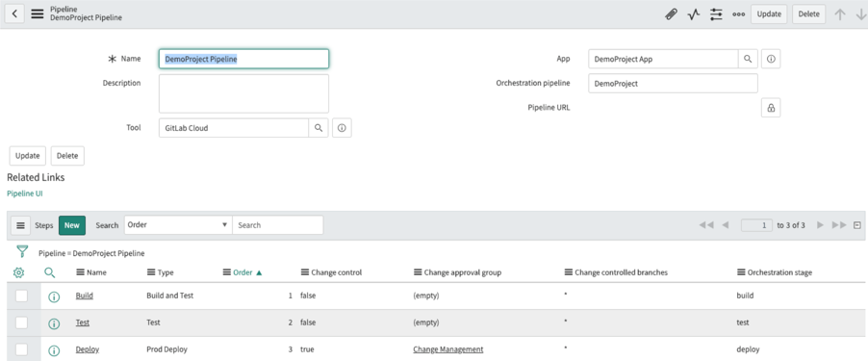This screenshot has width=868, height=361.
Task: Preview the DemoProject App record info icon
Action: click(x=771, y=59)
